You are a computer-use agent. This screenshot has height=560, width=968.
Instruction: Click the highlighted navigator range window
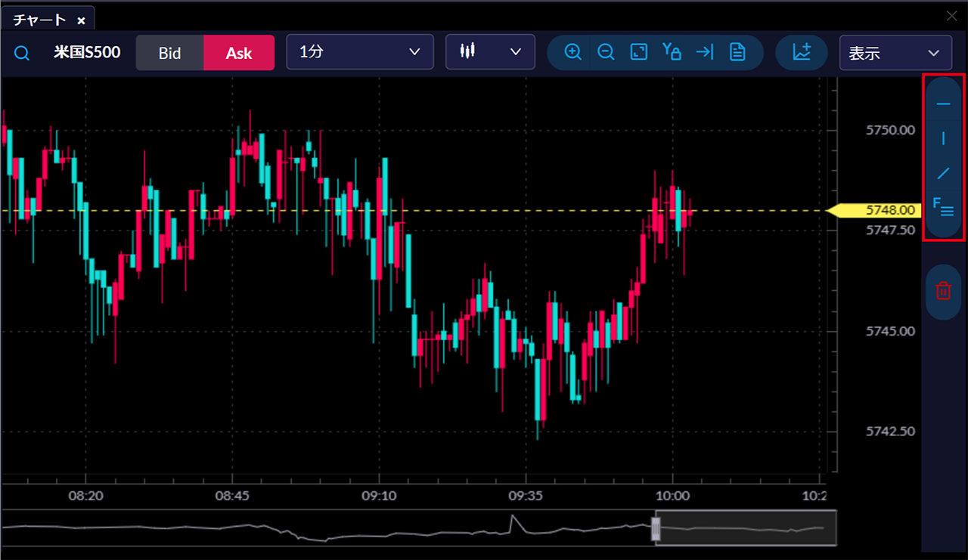746,528
